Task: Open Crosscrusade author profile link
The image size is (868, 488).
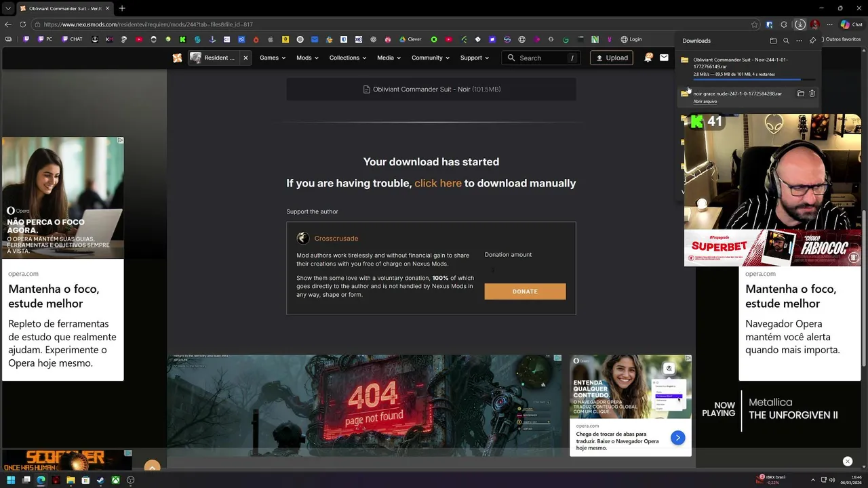Action: pos(336,239)
